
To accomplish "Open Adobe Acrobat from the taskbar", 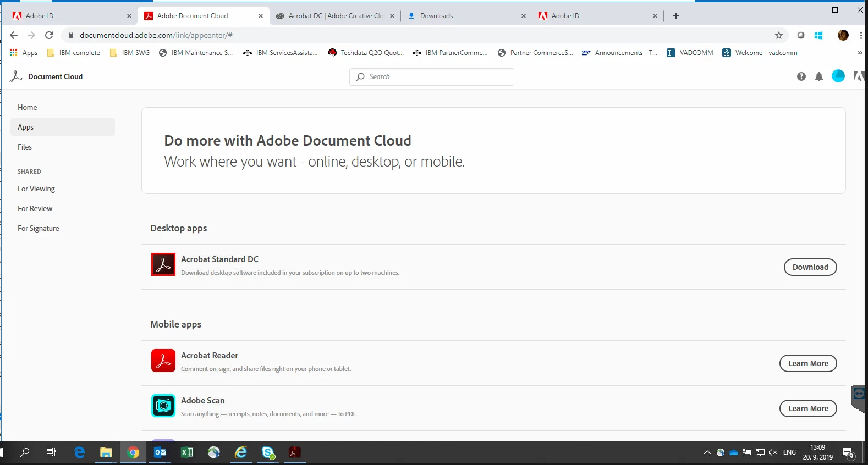I will coord(295,452).
